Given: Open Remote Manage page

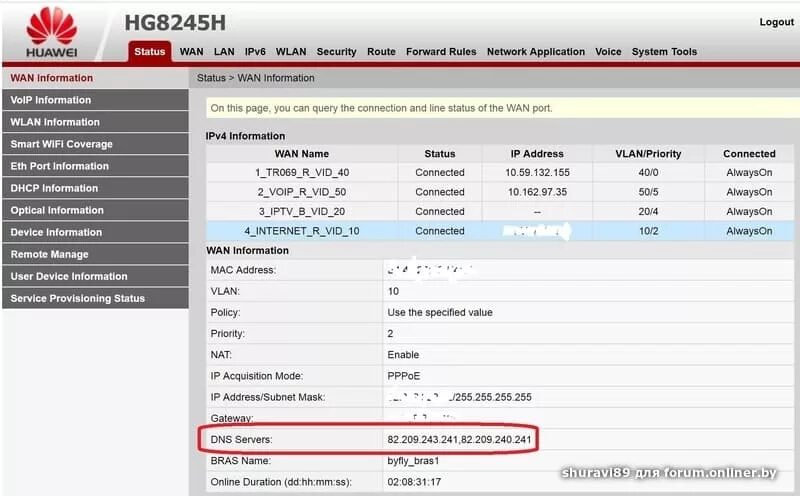Looking at the screenshot, I should click(x=95, y=254).
